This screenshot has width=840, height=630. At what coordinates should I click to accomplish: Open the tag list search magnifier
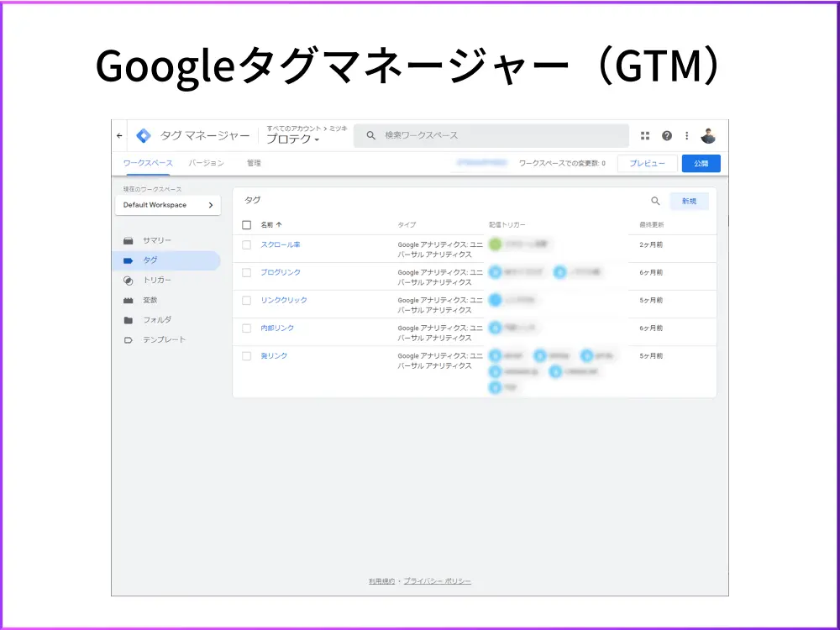point(656,201)
